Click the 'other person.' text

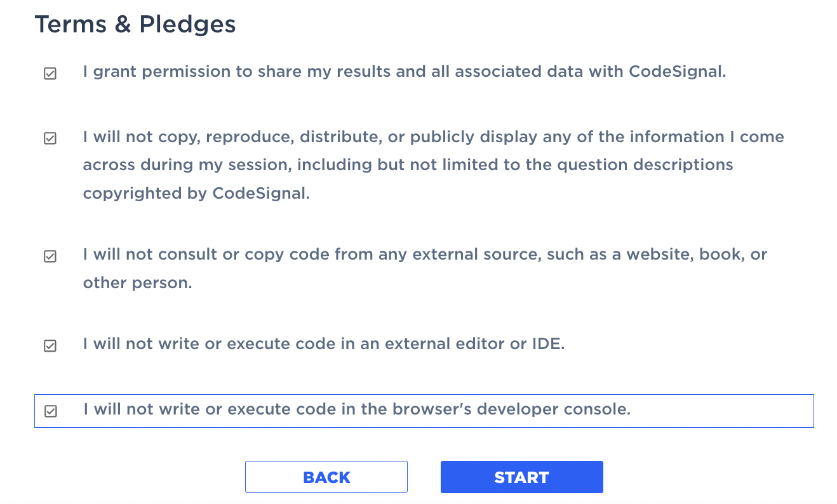click(x=137, y=283)
